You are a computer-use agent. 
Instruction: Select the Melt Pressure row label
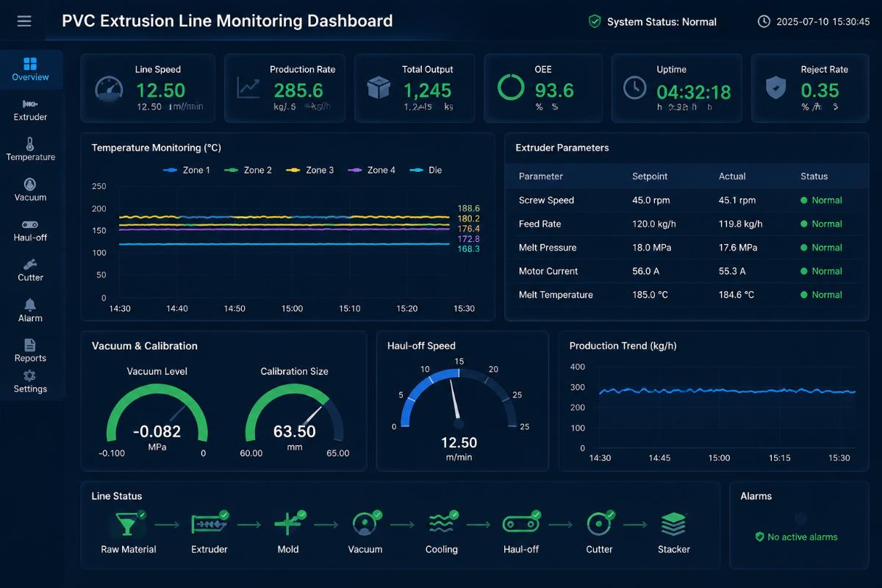click(548, 247)
